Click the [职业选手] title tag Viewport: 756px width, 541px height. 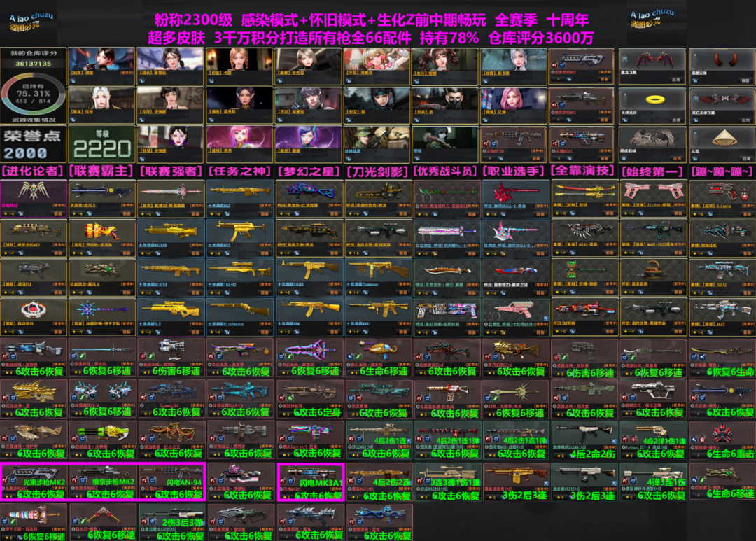pyautogui.click(x=514, y=171)
